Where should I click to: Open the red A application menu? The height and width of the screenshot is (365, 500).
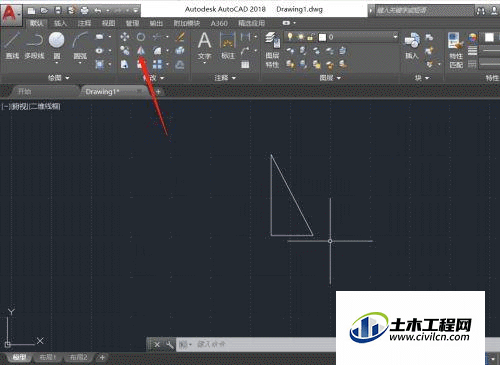(x=10, y=14)
